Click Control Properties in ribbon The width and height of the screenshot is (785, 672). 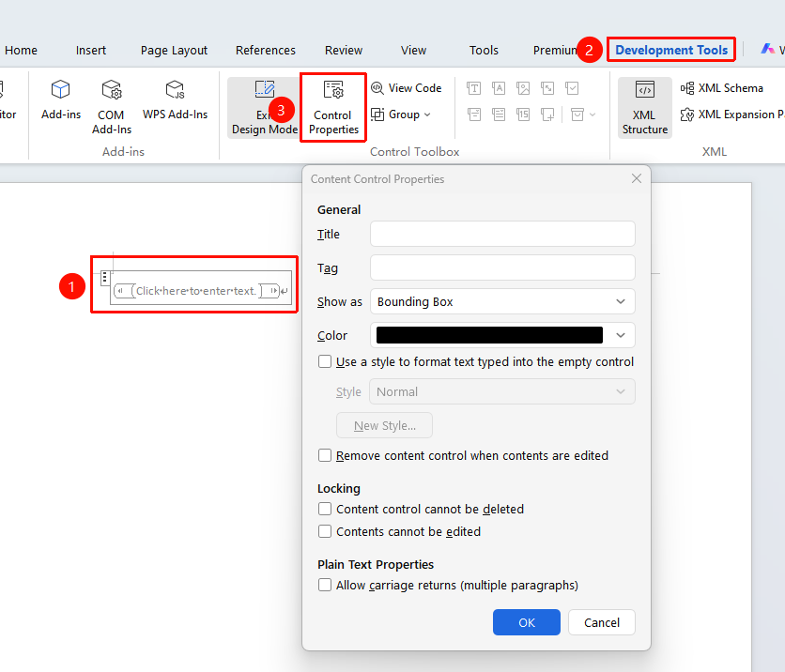click(333, 108)
